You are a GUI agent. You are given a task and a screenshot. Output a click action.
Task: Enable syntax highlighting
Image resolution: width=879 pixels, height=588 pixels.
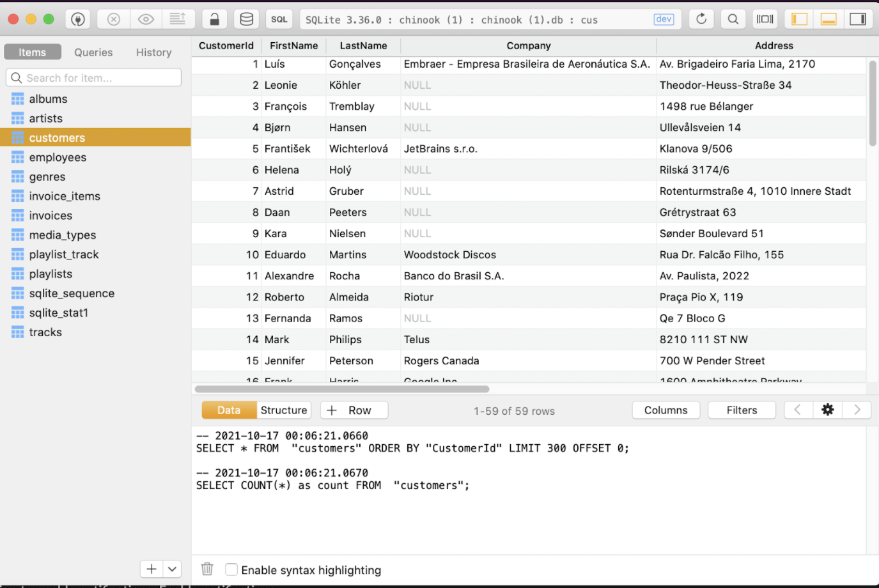[231, 569]
